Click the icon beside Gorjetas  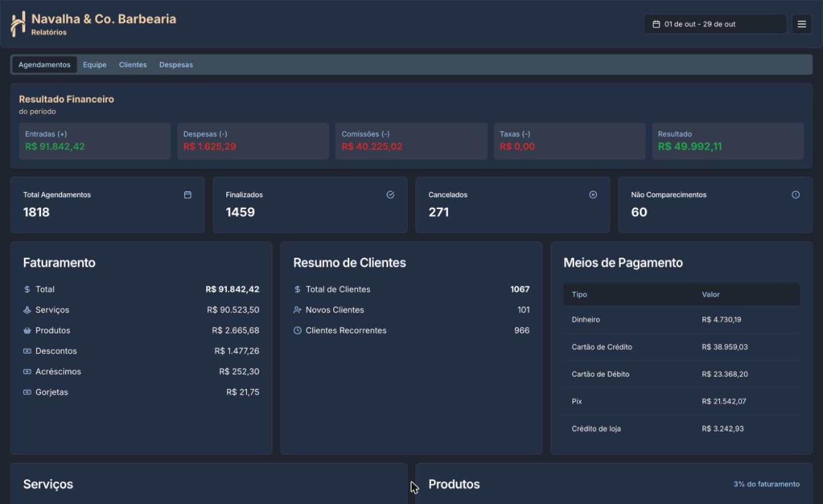point(27,393)
